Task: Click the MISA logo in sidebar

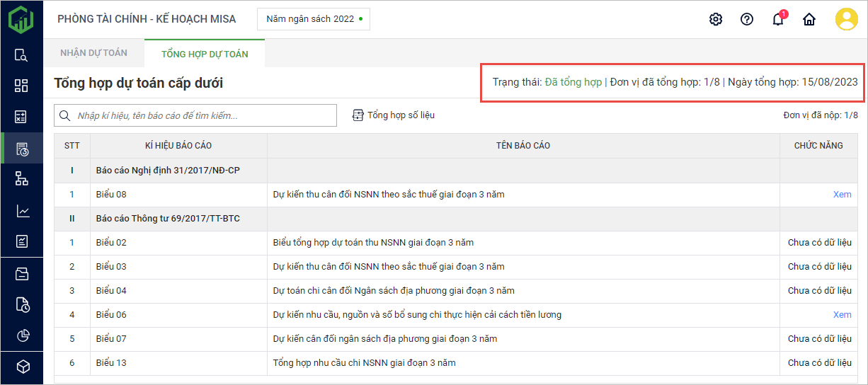Action: [21, 19]
